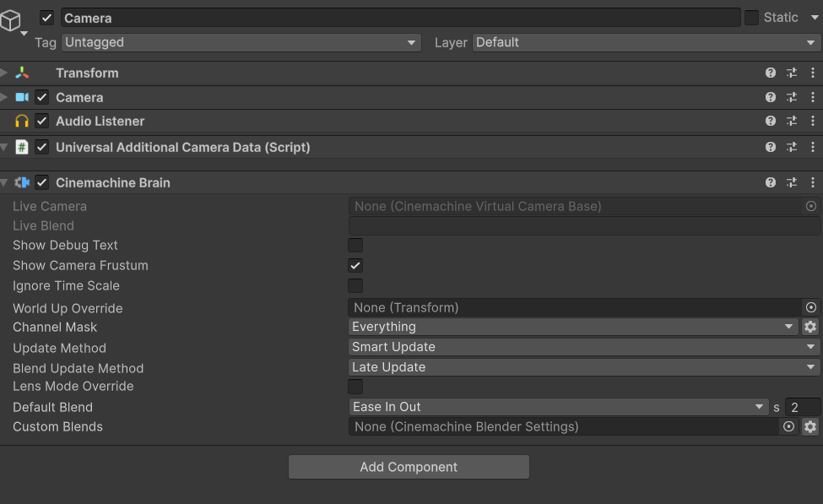Disable the Audio Listener component checkbox

click(41, 122)
